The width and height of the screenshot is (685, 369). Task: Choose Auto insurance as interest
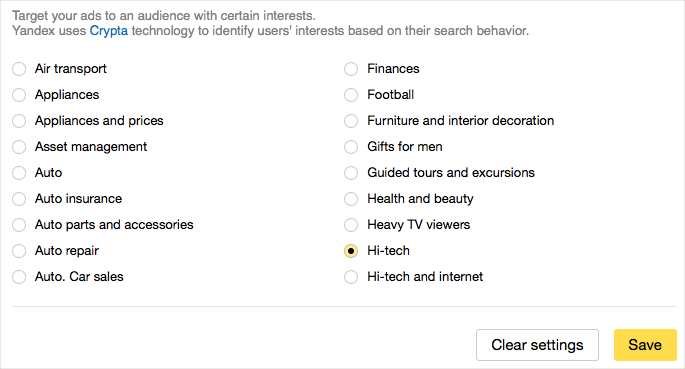tap(19, 199)
